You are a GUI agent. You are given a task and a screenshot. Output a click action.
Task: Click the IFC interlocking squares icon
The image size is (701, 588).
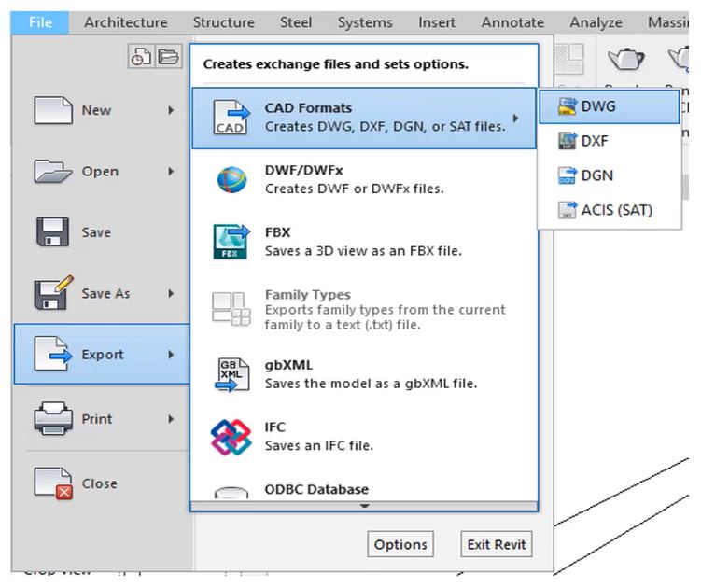[231, 437]
